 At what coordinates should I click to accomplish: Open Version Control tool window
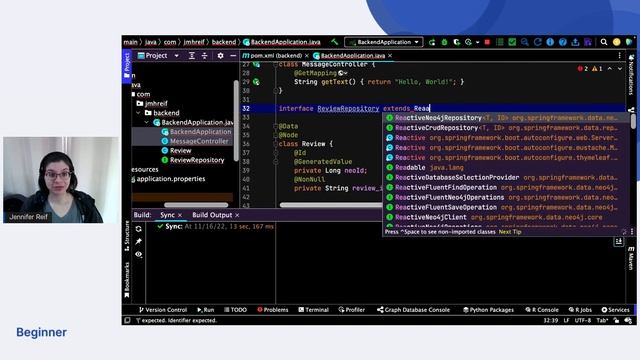point(163,310)
